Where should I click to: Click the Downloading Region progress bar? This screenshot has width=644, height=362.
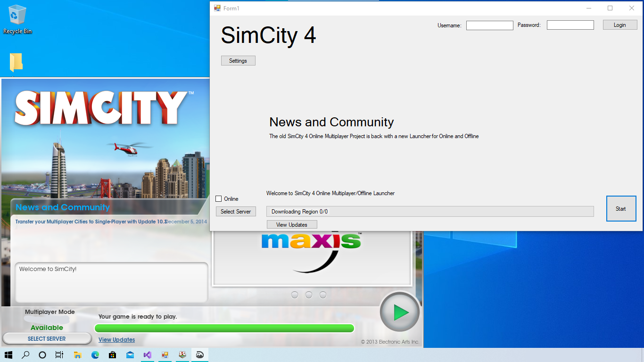(430, 212)
